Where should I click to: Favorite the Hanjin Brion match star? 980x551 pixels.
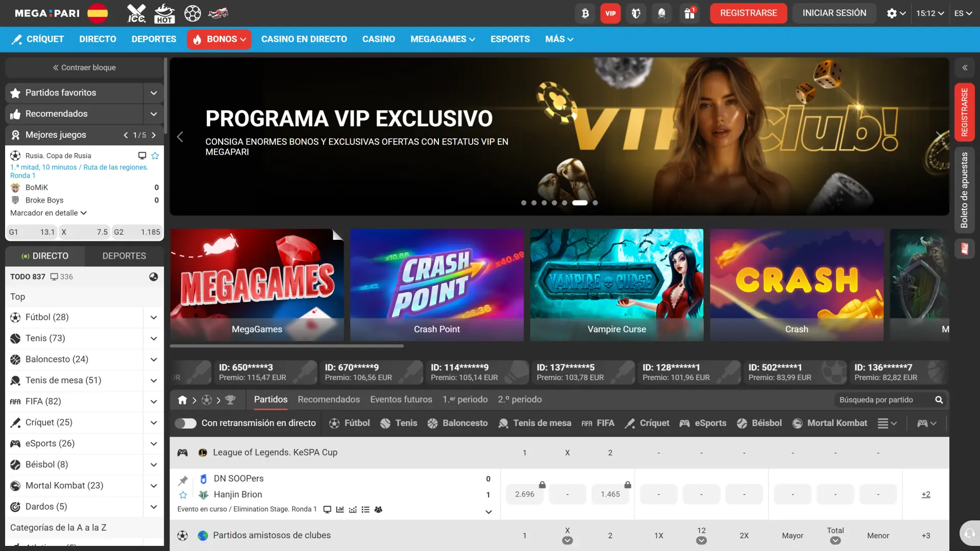[183, 495]
